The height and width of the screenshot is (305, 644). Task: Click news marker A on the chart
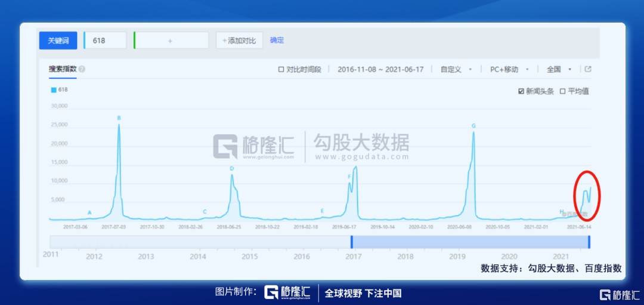click(x=89, y=212)
